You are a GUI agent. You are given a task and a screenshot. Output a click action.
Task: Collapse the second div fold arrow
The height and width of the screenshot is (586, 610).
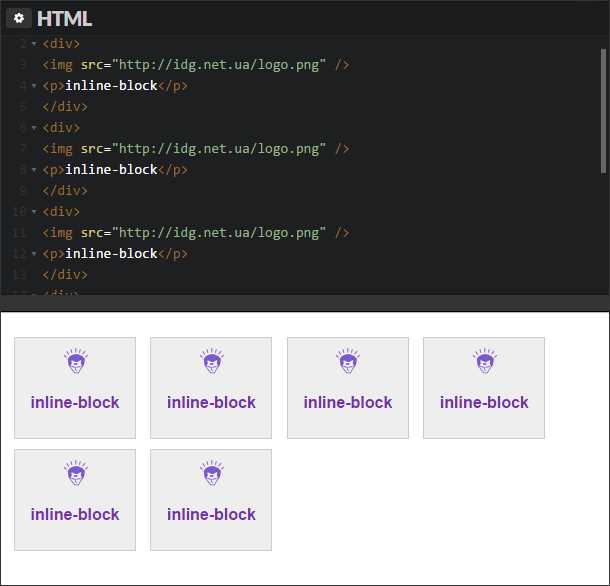[34, 128]
